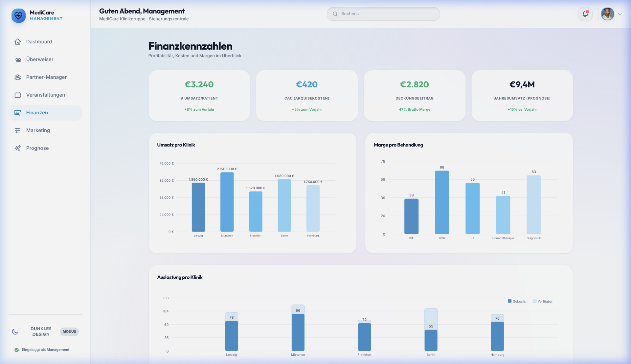Click the Partner-Manager people icon
Viewport: 631px width, 364px height.
tap(18, 77)
